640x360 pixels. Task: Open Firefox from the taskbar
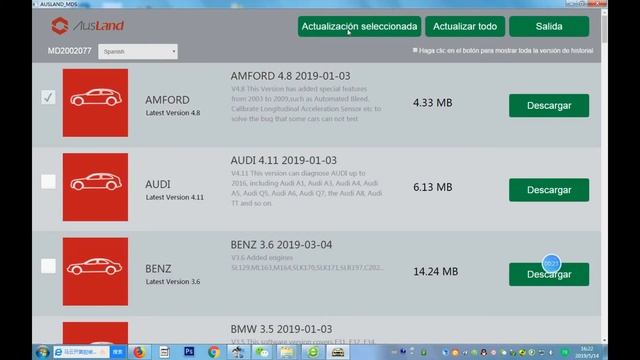(x=139, y=352)
